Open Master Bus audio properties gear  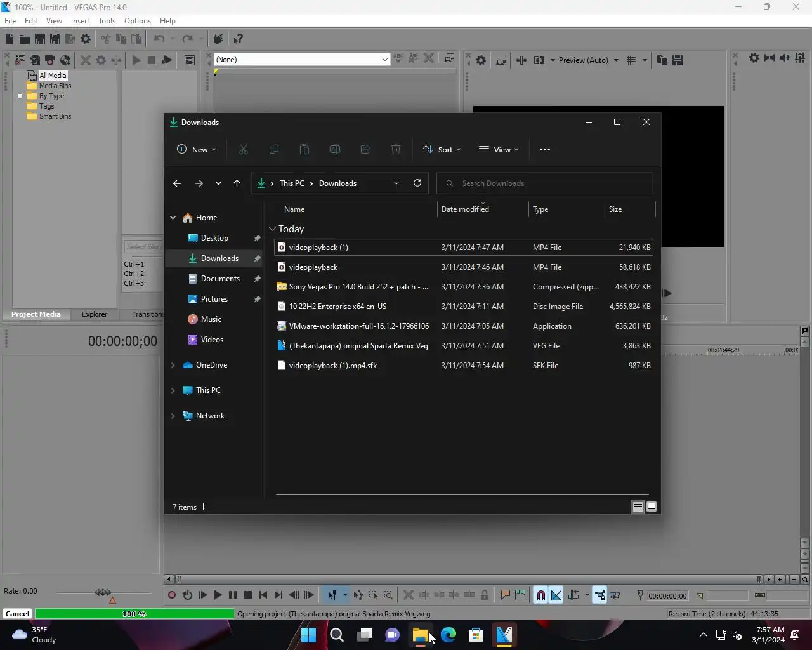(x=754, y=58)
